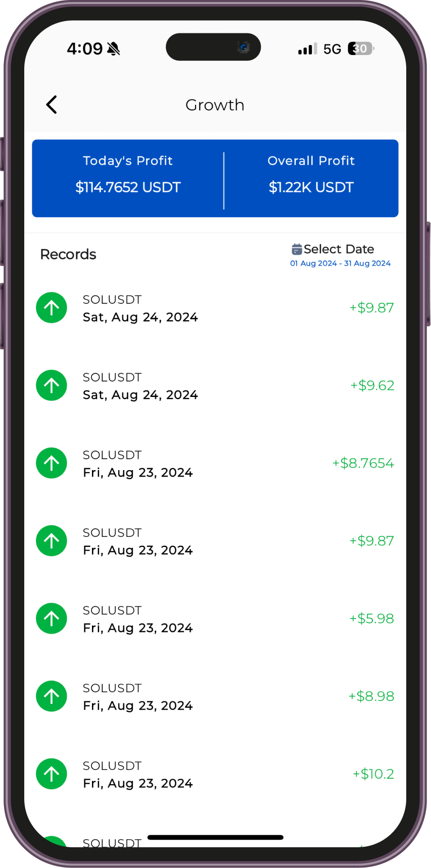Tap the Today's Profit amount
The width and height of the screenshot is (431, 868).
(x=128, y=187)
